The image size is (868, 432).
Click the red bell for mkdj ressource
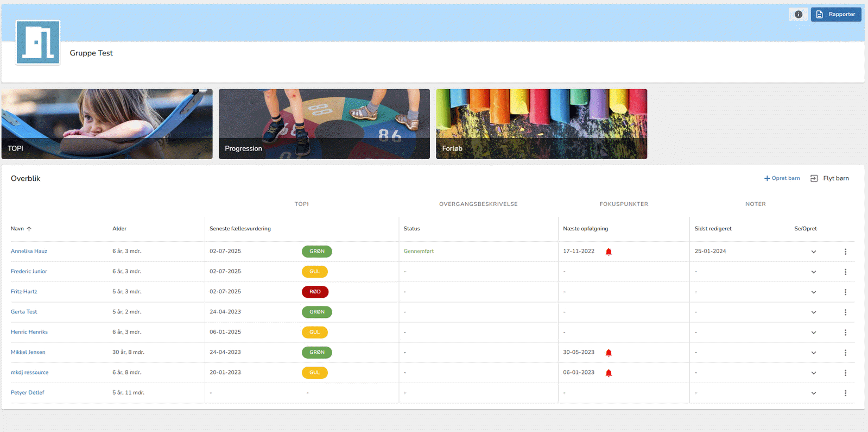click(609, 373)
